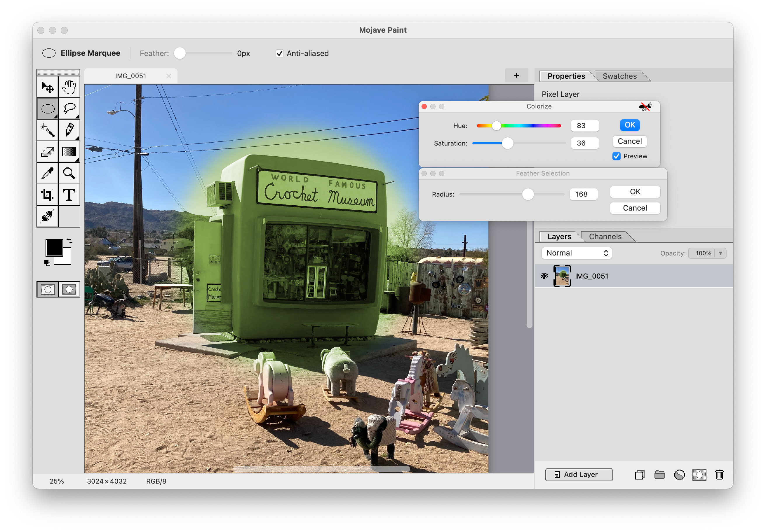Click the Hue slider handle
This screenshot has width=766, height=532.
click(x=497, y=126)
